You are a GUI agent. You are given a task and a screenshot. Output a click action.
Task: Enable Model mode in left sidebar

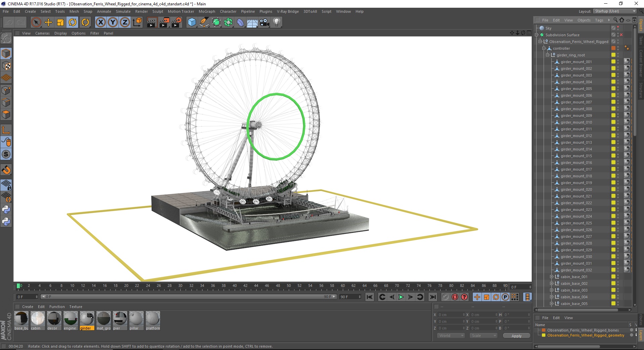click(6, 53)
